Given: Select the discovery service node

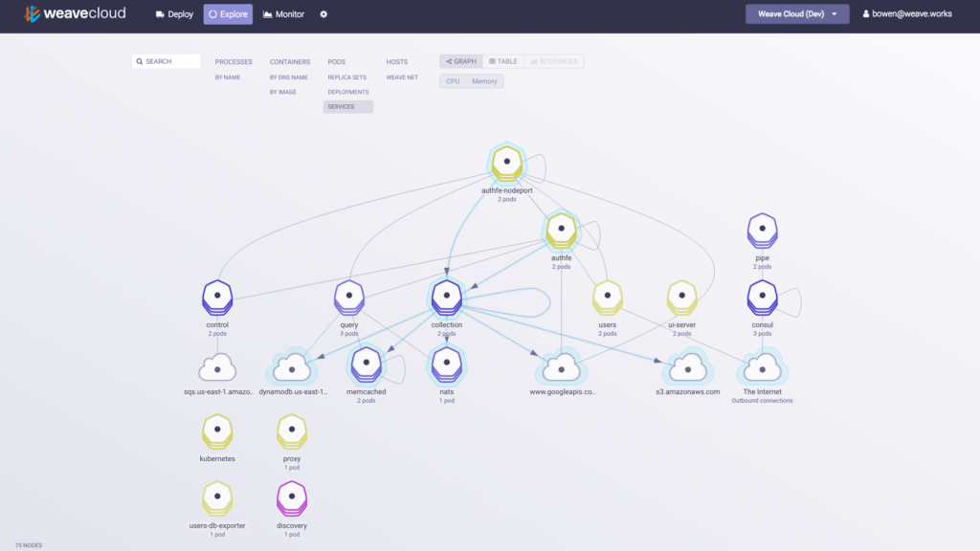Looking at the screenshot, I should [292, 497].
